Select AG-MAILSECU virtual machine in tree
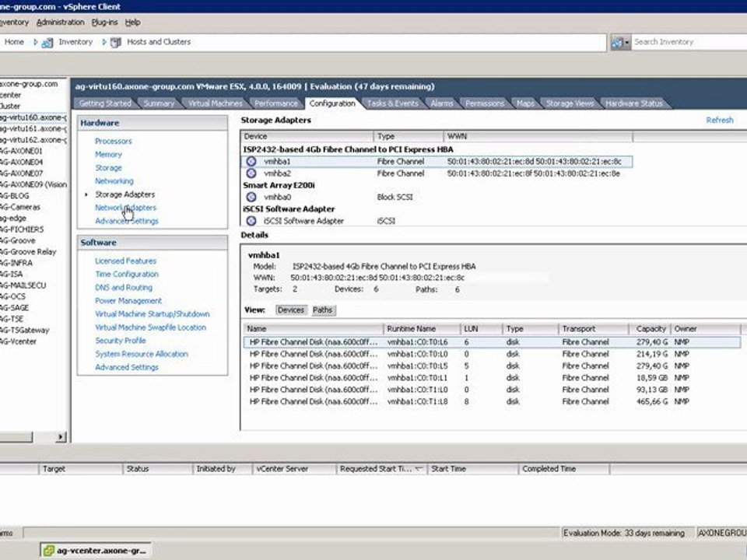Image resolution: width=747 pixels, height=560 pixels. (23, 285)
